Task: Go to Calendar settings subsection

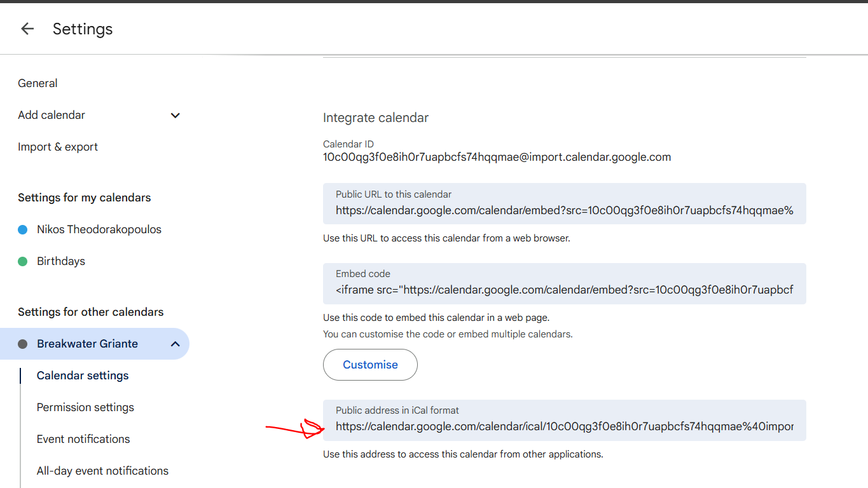Action: click(x=83, y=376)
